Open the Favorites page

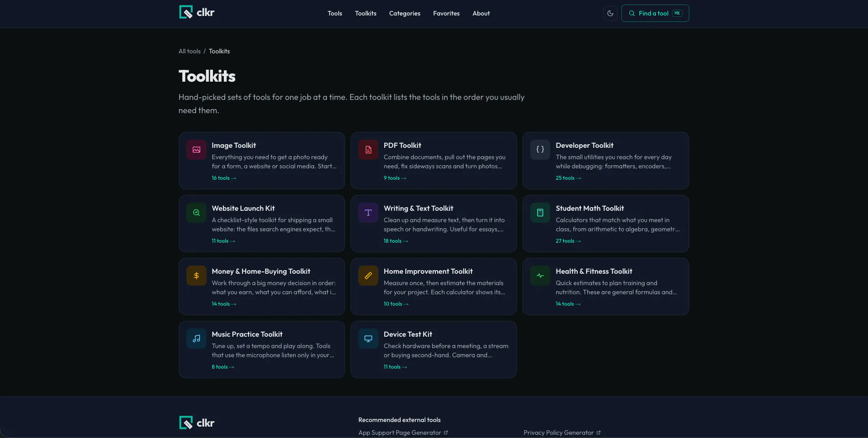pos(446,13)
